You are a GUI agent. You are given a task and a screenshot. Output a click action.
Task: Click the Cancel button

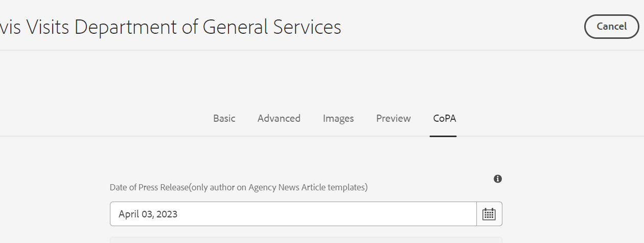[611, 26]
